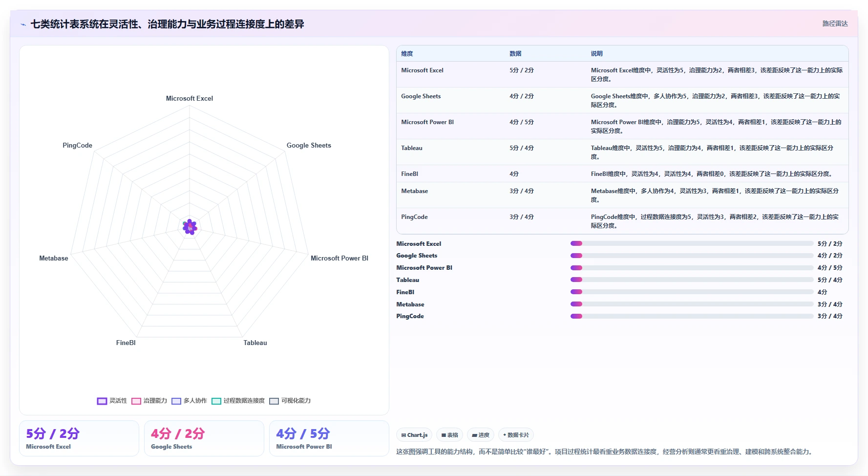Toggle the 治理能力 legend series

click(x=149, y=401)
